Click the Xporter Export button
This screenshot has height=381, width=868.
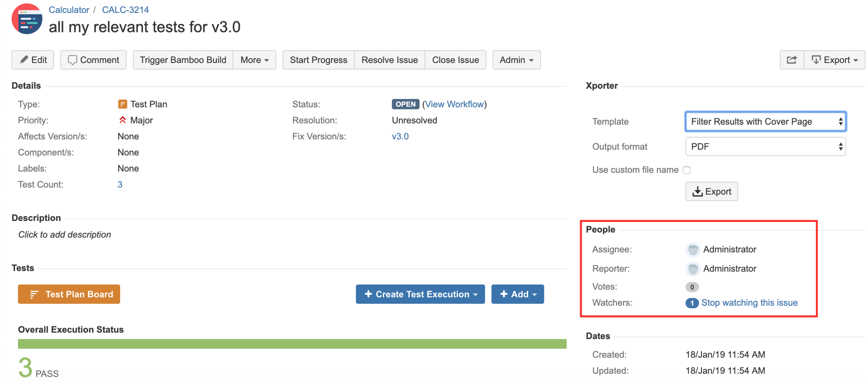pyautogui.click(x=712, y=191)
